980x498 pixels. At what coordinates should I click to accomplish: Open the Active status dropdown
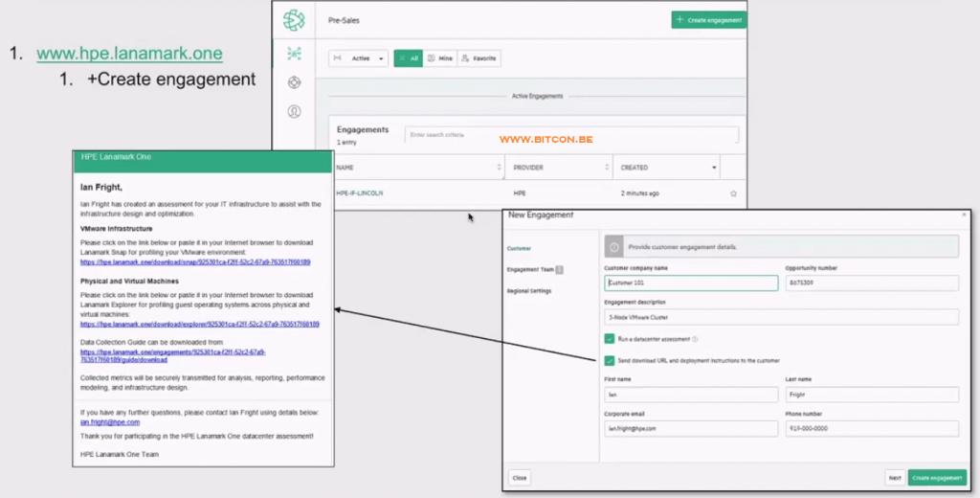tap(358, 58)
